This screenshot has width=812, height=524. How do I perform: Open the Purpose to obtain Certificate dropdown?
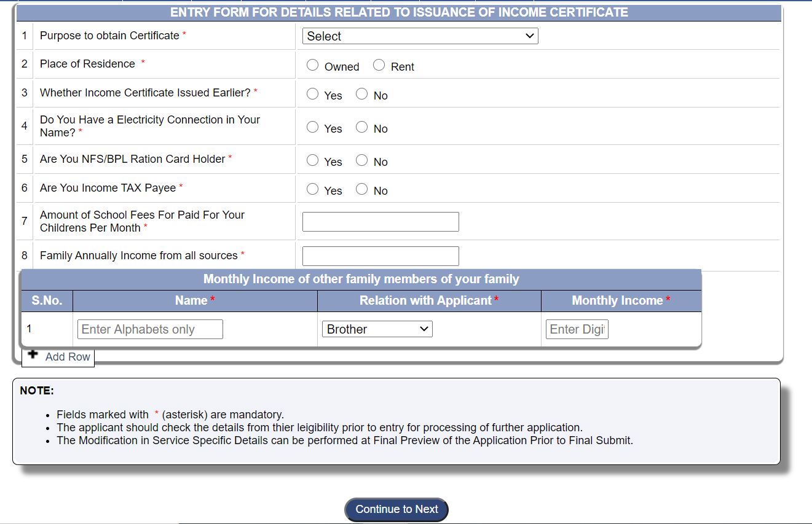pos(419,36)
